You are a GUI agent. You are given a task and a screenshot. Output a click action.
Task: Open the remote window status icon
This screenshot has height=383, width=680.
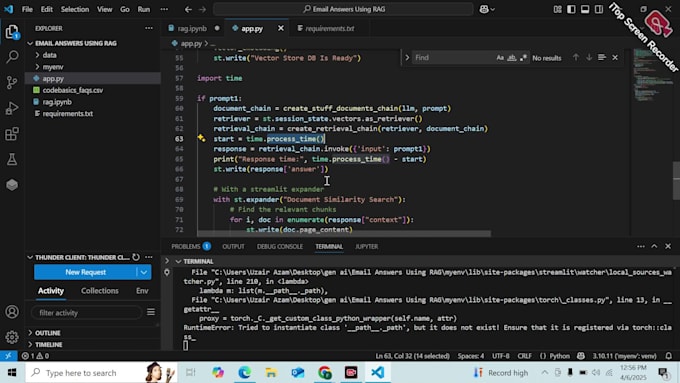pos(8,356)
